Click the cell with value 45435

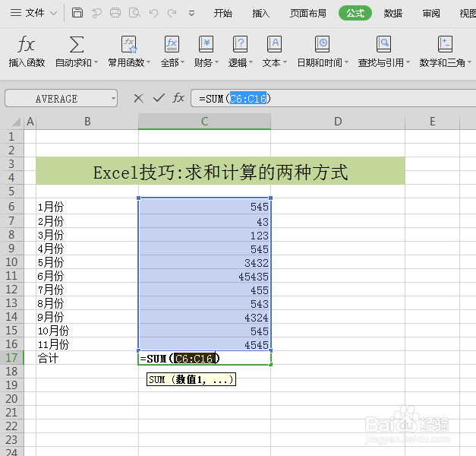click(205, 276)
